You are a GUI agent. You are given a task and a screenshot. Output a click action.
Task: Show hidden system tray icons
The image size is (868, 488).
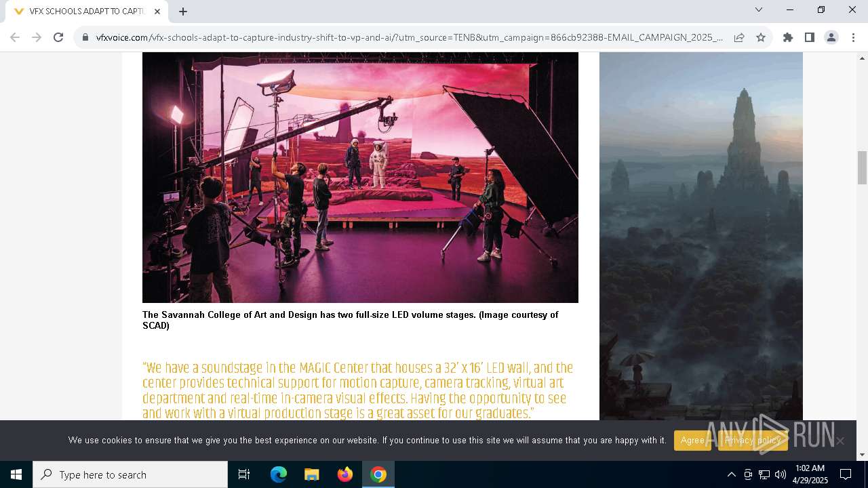coord(731,474)
